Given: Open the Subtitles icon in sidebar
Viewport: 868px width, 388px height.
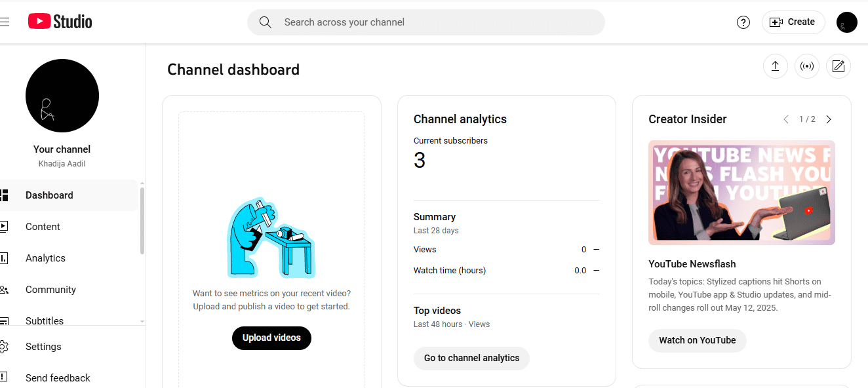Looking at the screenshot, I should tap(5, 320).
